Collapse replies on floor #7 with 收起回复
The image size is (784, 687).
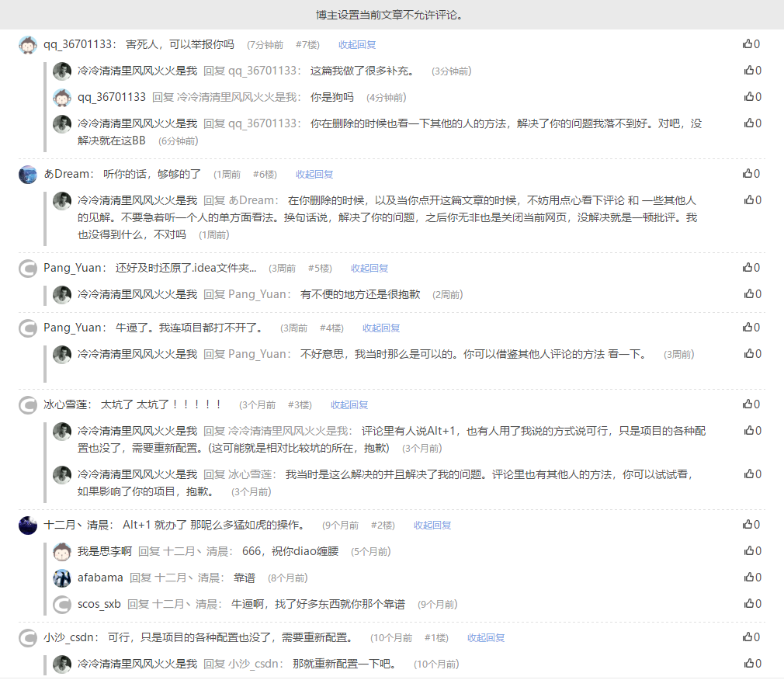pos(357,45)
